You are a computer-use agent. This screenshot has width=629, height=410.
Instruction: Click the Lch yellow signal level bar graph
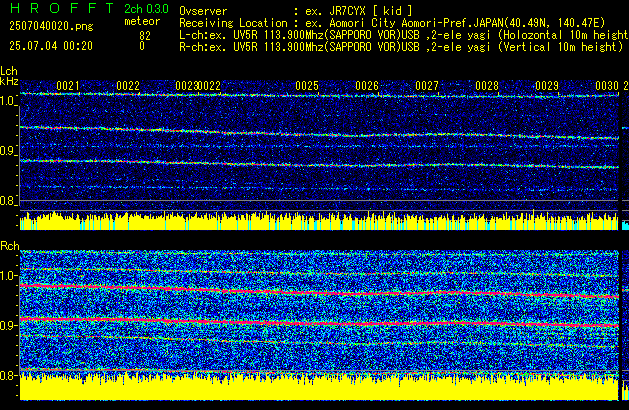point(319,221)
